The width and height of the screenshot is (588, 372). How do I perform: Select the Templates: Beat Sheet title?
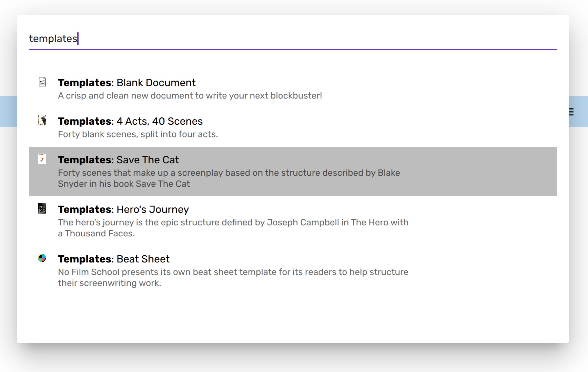tap(113, 259)
